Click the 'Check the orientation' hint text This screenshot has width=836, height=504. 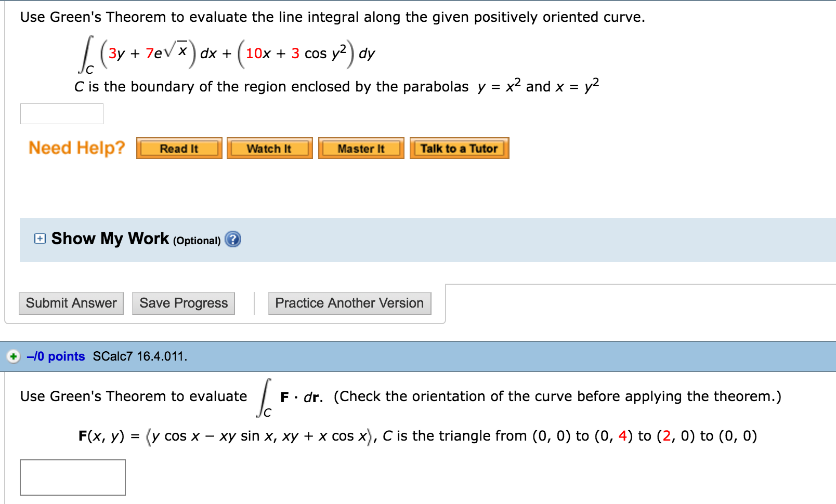[557, 396]
